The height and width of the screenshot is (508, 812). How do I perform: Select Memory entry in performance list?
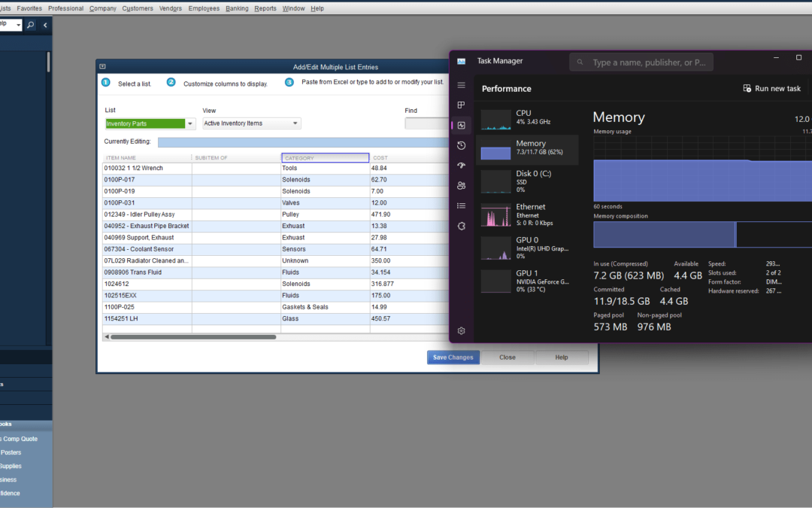527,150
